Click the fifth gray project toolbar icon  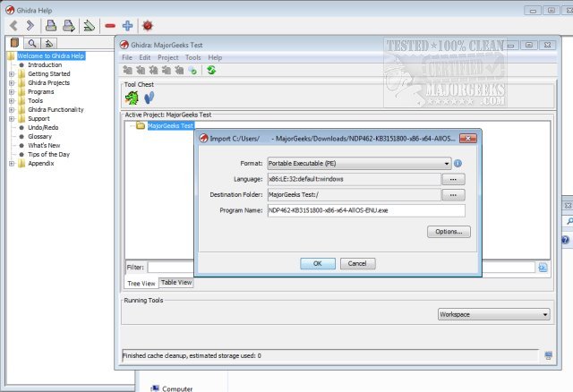tap(179, 70)
